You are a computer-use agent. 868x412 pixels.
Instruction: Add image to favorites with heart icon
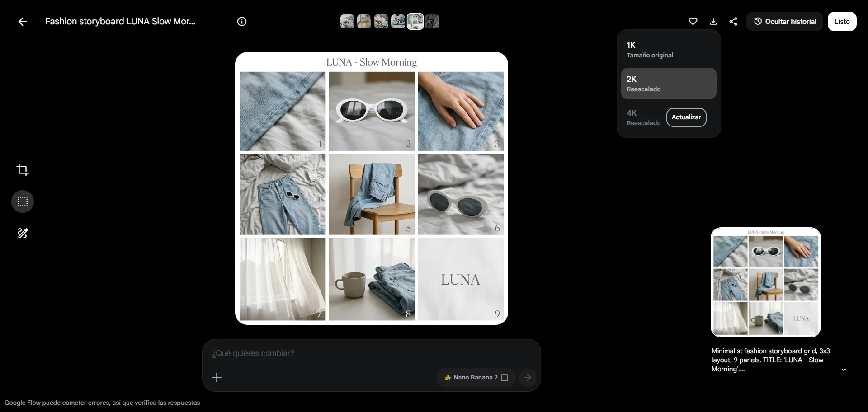tap(693, 22)
